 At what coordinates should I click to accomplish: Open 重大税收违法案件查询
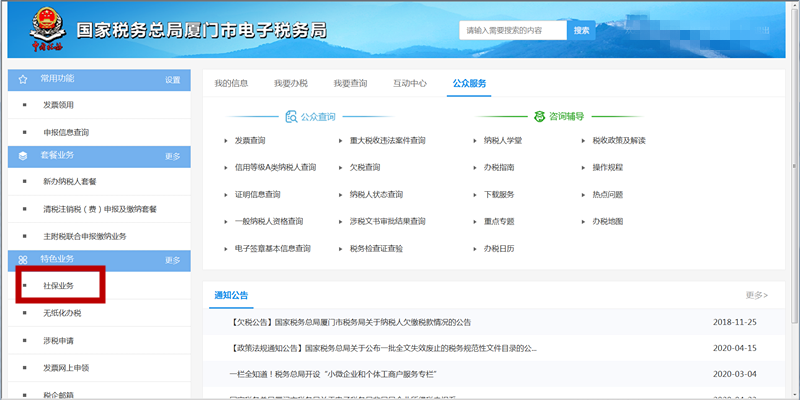388,140
